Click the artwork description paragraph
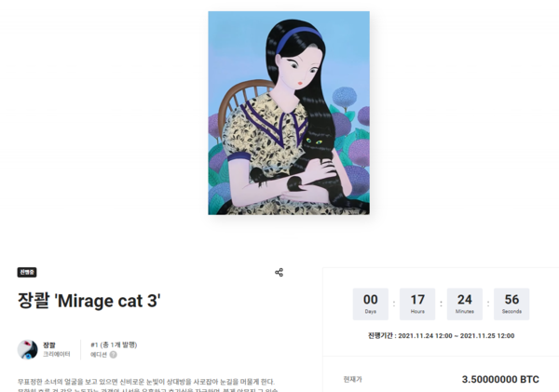 point(146,385)
